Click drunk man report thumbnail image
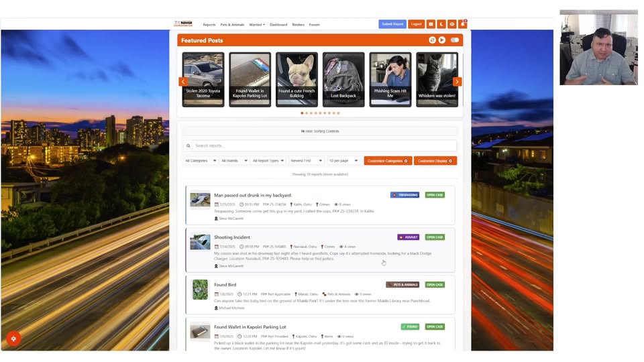The height and width of the screenshot is (362, 644). [x=200, y=200]
